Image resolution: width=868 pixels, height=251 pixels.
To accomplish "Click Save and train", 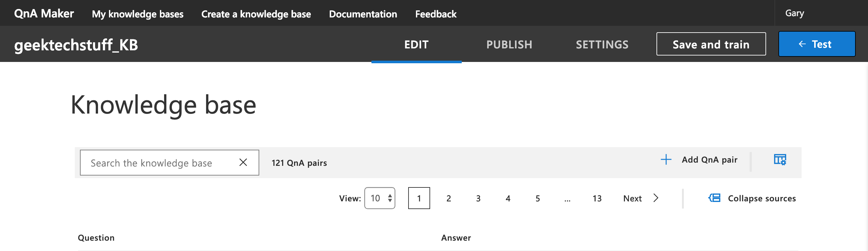I will click(x=711, y=44).
